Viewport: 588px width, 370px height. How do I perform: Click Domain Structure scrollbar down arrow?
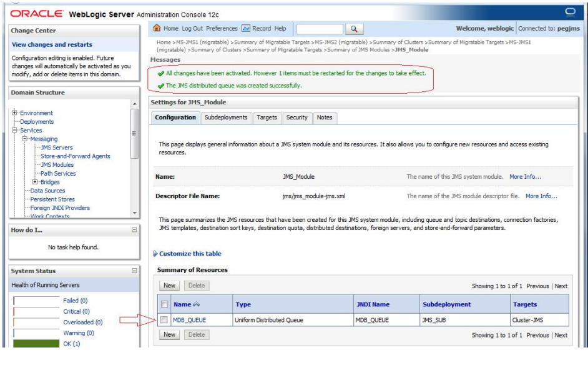coord(135,213)
